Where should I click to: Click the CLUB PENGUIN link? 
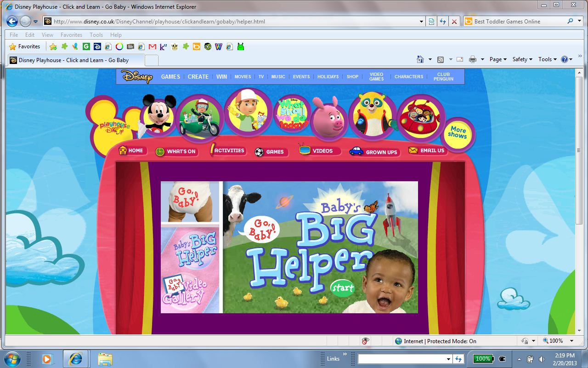(x=443, y=76)
